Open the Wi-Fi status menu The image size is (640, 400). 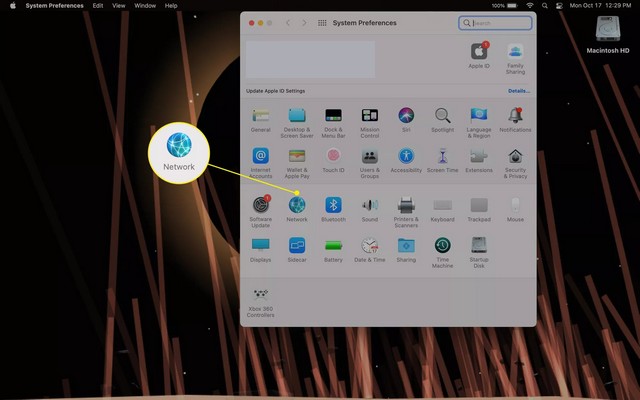click(529, 5)
